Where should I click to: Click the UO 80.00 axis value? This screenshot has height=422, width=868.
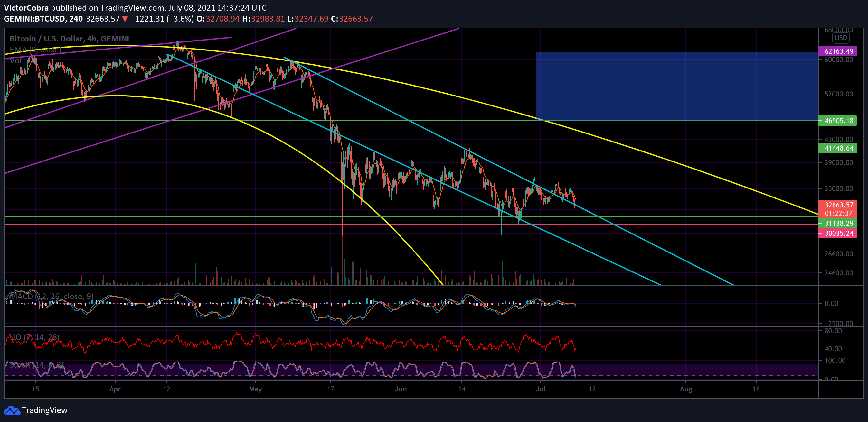tap(833, 331)
